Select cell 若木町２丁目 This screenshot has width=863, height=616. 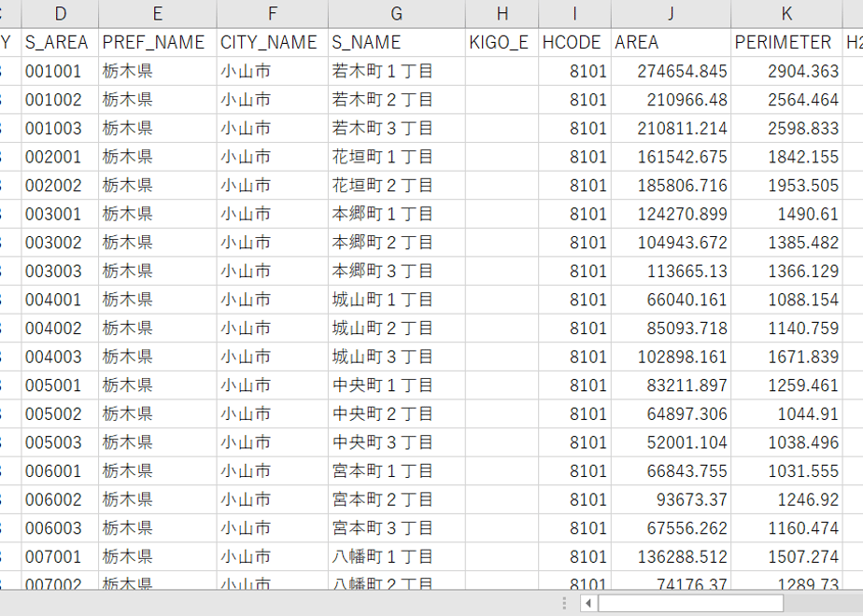pos(397,100)
